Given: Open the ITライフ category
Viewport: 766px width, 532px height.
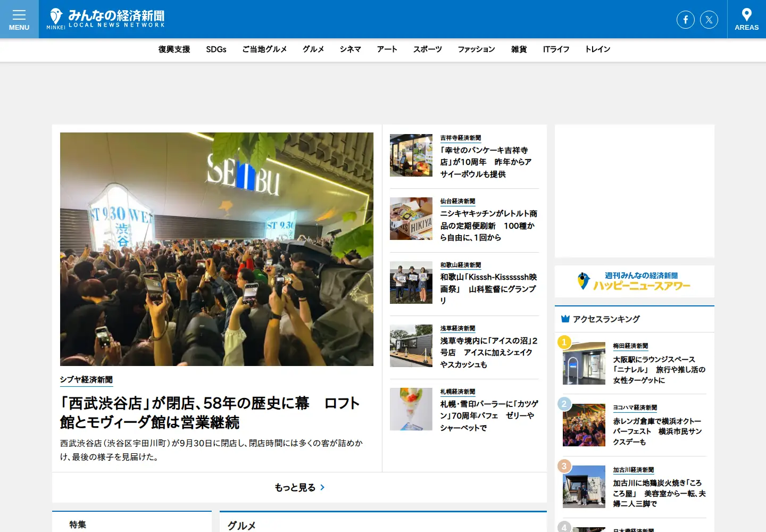Looking at the screenshot, I should [556, 49].
